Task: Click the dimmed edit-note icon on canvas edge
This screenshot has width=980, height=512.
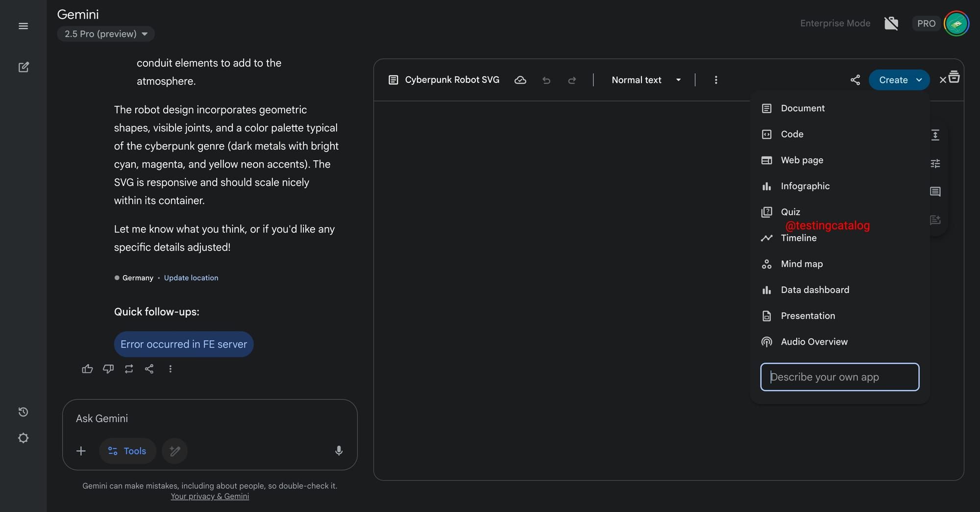Action: pos(935,220)
